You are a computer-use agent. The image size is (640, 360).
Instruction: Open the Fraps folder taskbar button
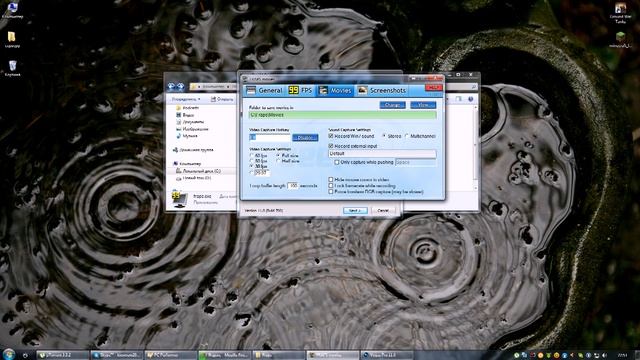(x=278, y=355)
